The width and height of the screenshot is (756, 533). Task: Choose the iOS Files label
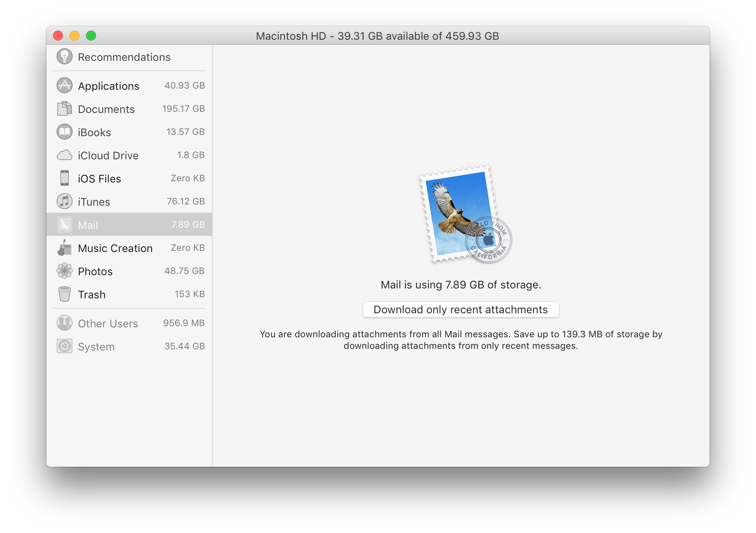click(99, 179)
